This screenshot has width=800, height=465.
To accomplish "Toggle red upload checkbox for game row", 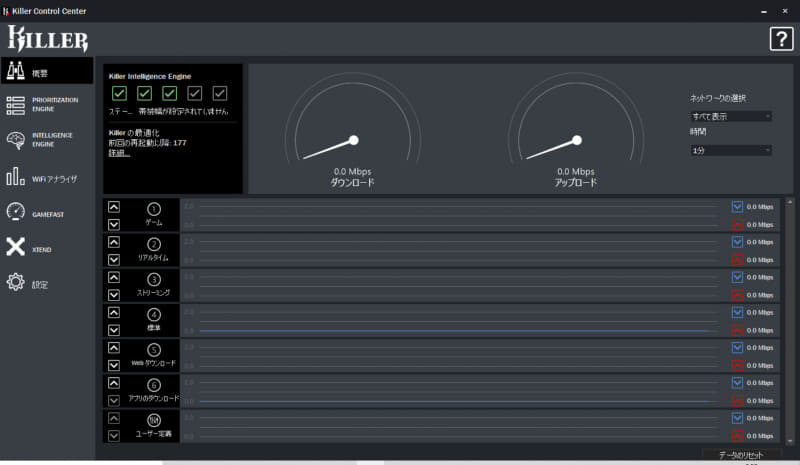I will coord(737,225).
